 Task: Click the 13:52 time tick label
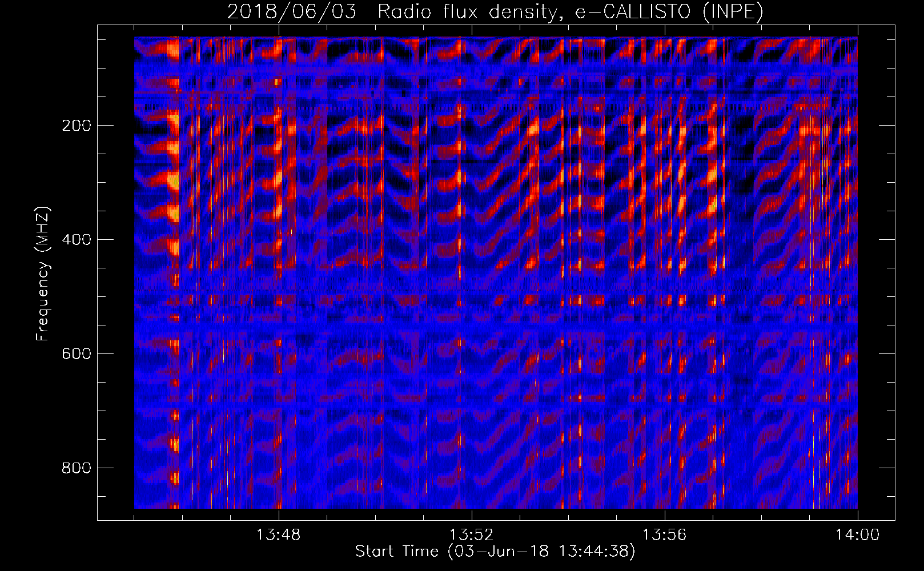[x=471, y=535]
